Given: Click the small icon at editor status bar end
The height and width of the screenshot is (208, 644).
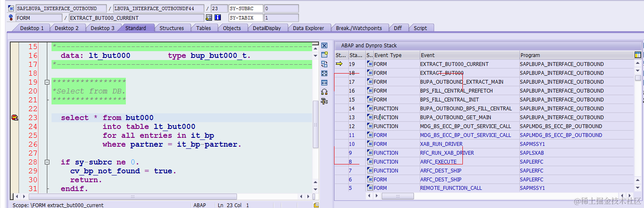Looking at the screenshot, I should (316, 205).
